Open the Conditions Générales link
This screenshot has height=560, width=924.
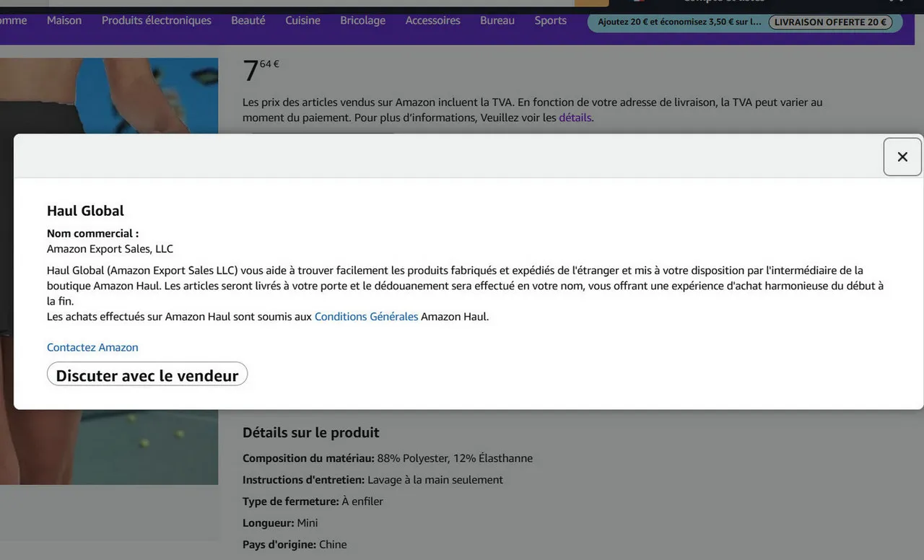pyautogui.click(x=366, y=317)
